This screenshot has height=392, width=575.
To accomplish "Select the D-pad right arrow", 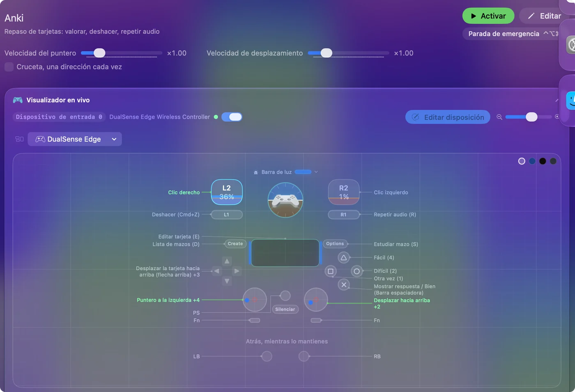I will coord(237,271).
